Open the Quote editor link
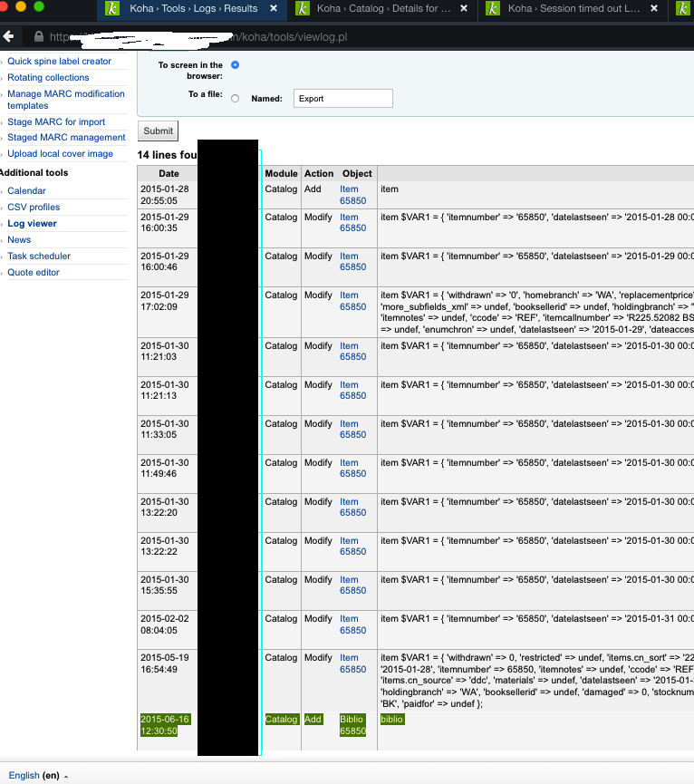 (34, 273)
